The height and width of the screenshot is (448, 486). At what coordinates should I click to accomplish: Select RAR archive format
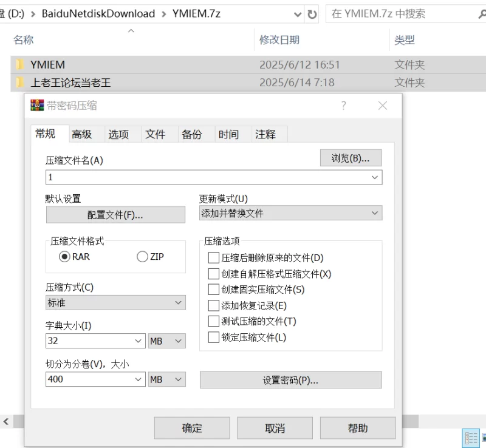coord(64,257)
